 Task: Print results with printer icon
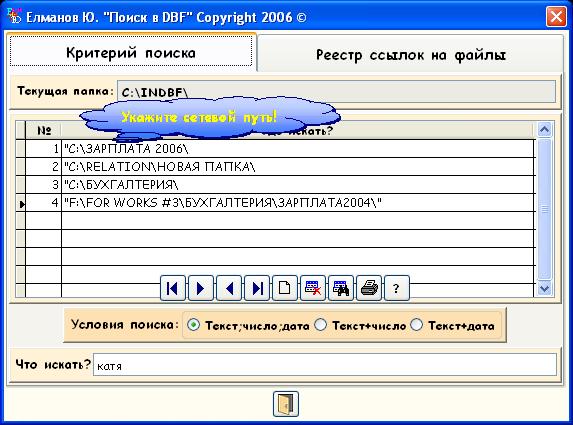pyautogui.click(x=369, y=288)
